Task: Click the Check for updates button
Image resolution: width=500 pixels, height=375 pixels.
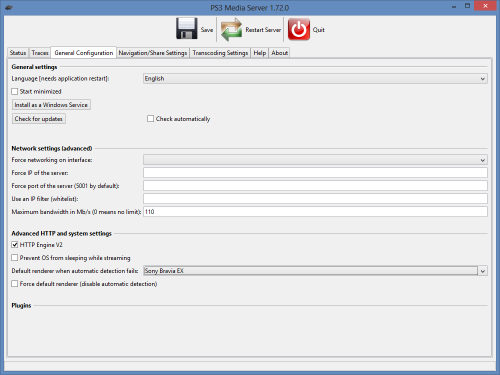Action: point(39,119)
